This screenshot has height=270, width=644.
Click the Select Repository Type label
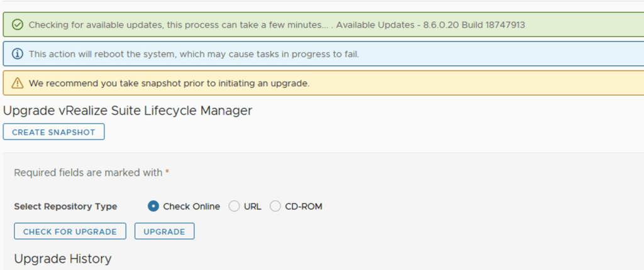(x=65, y=206)
